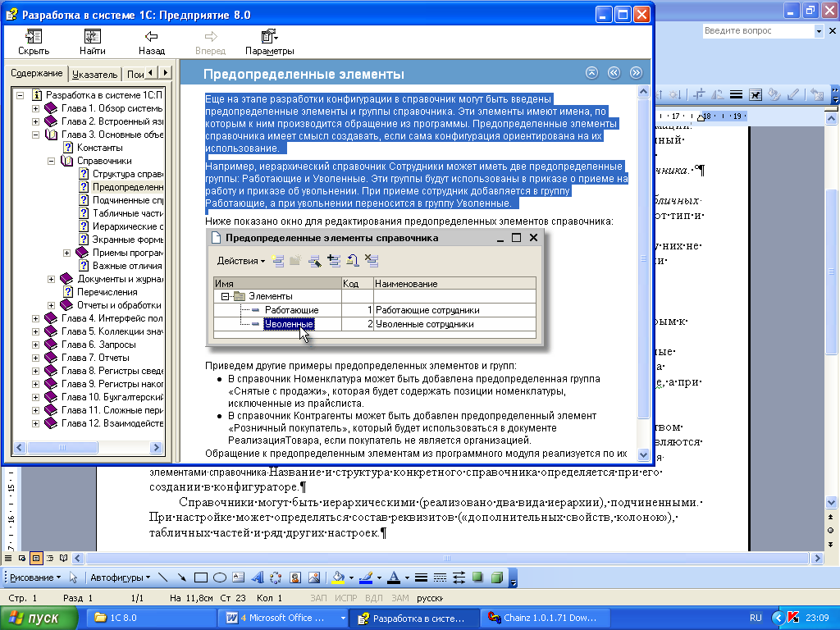The height and width of the screenshot is (630, 840).
Task: Open the Перечисления help topic
Action: coord(107,292)
